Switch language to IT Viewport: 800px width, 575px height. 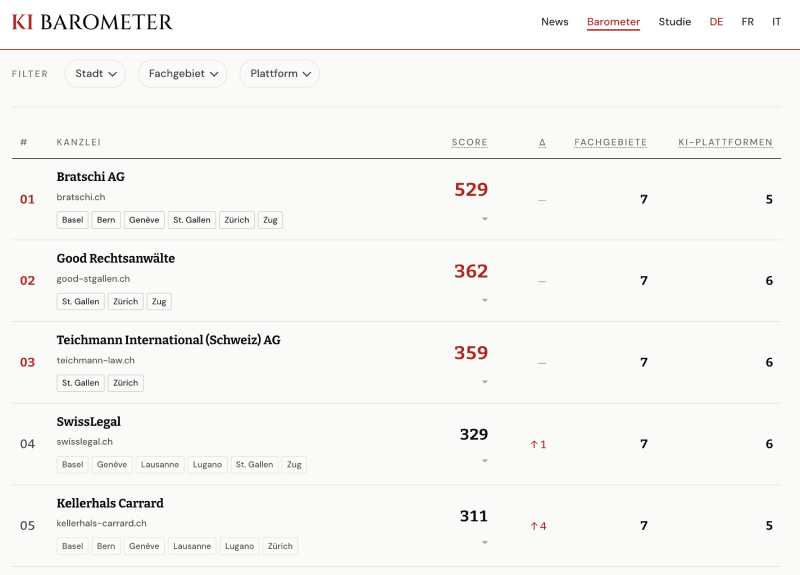[777, 22]
